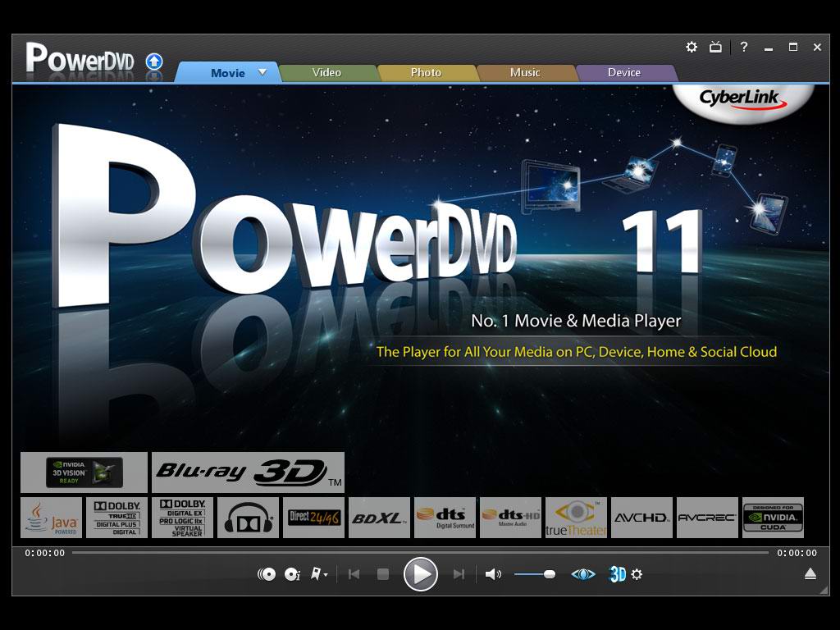Select the Music tab
Viewport: 840px width, 630px height.
(x=525, y=72)
